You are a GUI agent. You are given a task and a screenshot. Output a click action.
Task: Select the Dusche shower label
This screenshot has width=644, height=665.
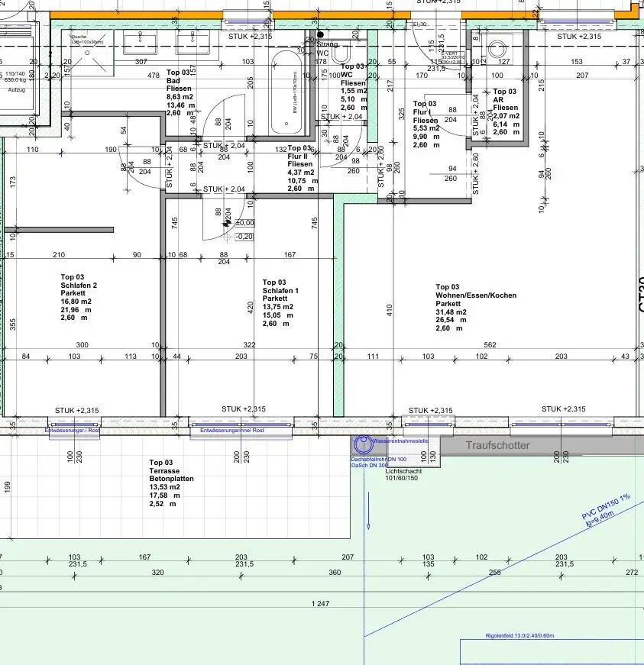tap(79, 37)
